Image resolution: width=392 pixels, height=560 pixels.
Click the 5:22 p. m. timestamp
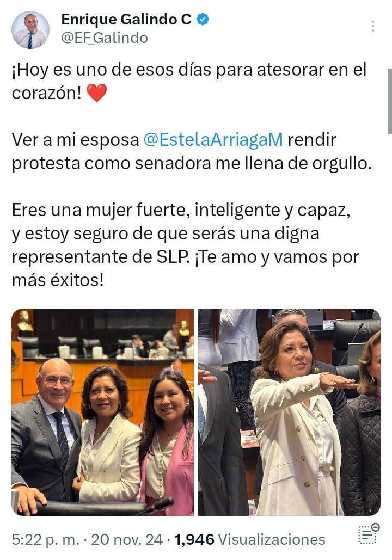[x=45, y=540]
